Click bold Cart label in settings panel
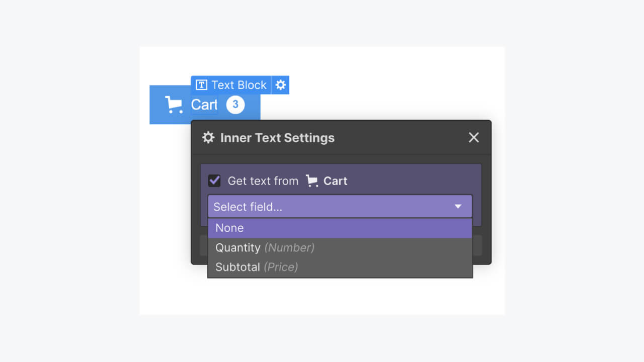 click(x=335, y=181)
